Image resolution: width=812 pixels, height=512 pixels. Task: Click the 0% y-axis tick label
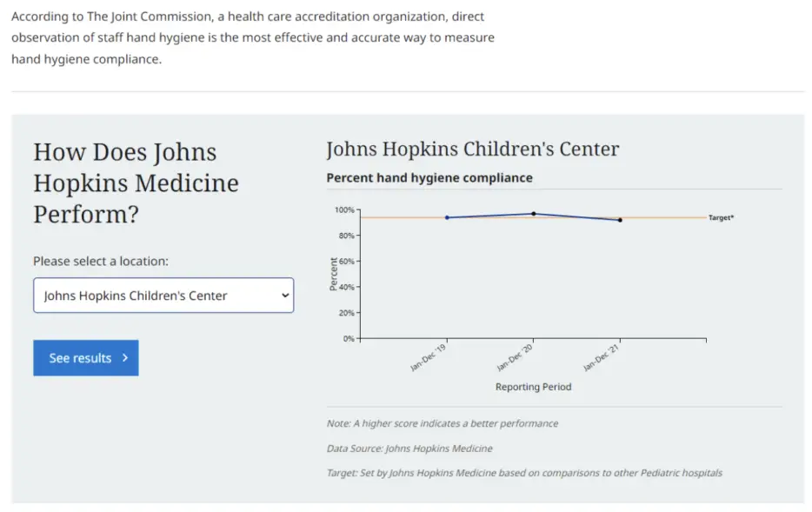(349, 338)
